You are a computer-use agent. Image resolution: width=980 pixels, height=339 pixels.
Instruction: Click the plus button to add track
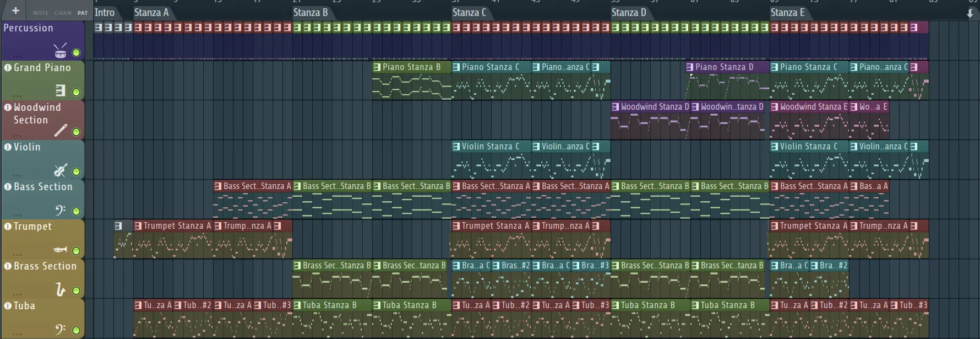pyautogui.click(x=15, y=11)
